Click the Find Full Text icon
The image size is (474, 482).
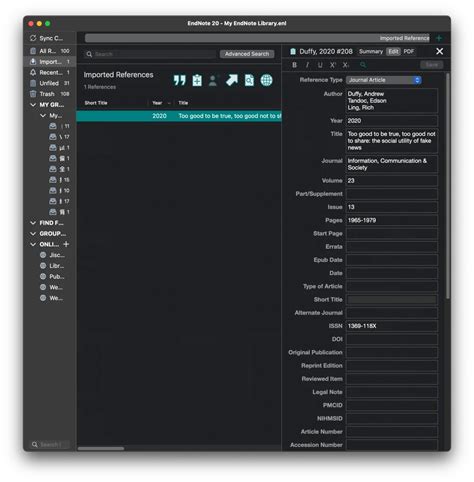tap(249, 80)
